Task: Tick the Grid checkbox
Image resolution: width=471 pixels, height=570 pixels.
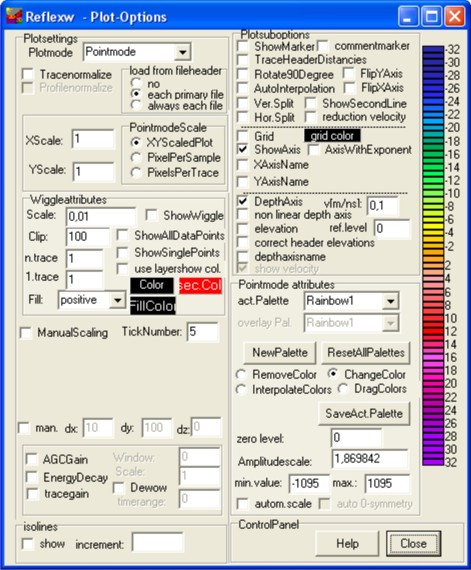Action: (243, 136)
